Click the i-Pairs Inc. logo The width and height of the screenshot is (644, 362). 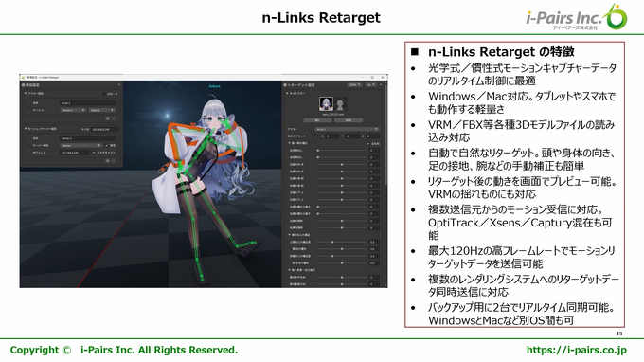tap(576, 17)
